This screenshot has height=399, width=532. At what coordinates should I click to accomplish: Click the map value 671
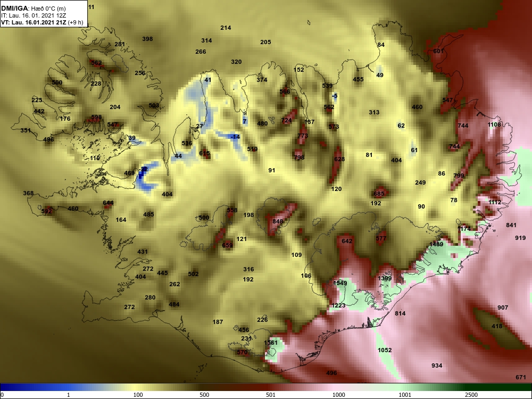(520, 377)
